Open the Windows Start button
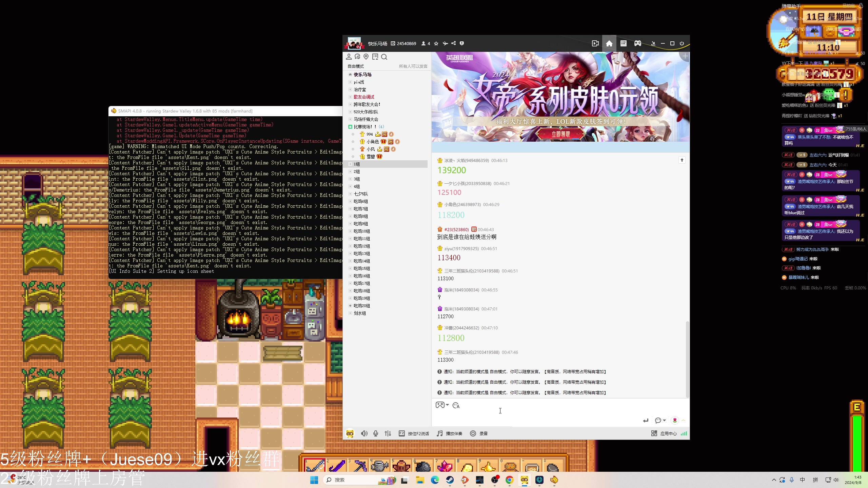The height and width of the screenshot is (488, 868). click(314, 480)
